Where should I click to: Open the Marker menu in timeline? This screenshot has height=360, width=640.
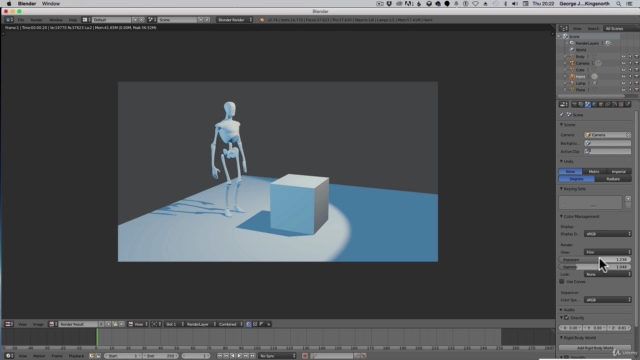click(x=39, y=356)
